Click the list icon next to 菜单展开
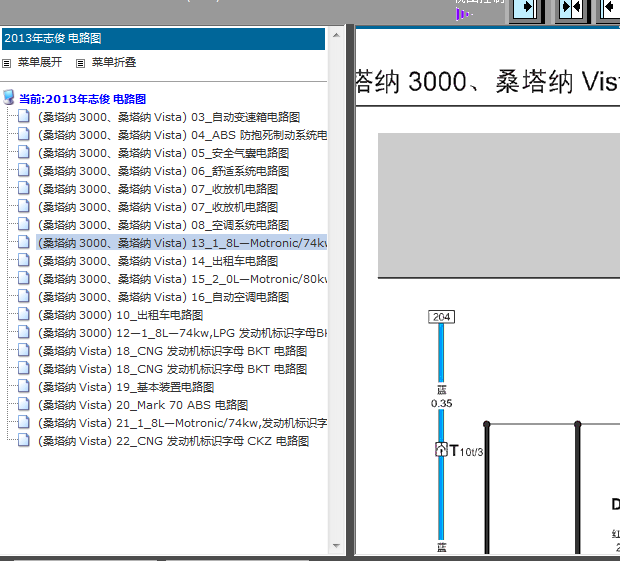 (x=6, y=63)
